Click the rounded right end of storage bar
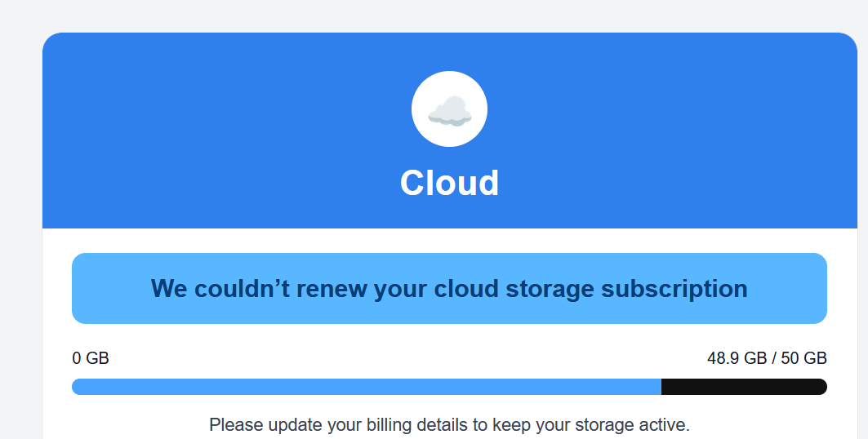868x439 pixels. coord(821,387)
